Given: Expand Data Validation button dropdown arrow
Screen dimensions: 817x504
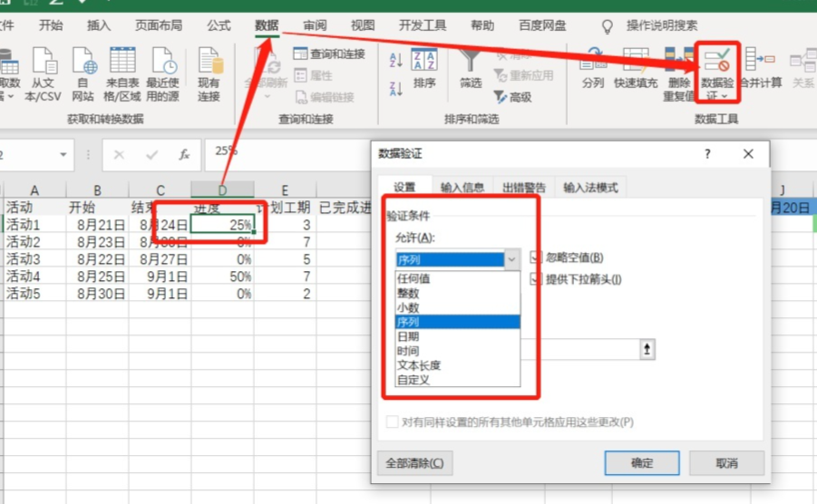Looking at the screenshot, I should [724, 96].
